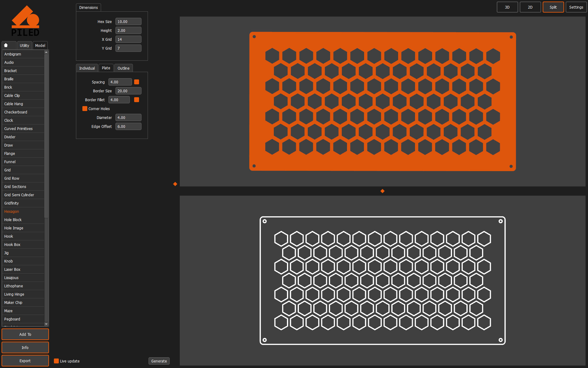This screenshot has width=588, height=368.
Task: Select Ambigram in the list
Action: coord(23,54)
